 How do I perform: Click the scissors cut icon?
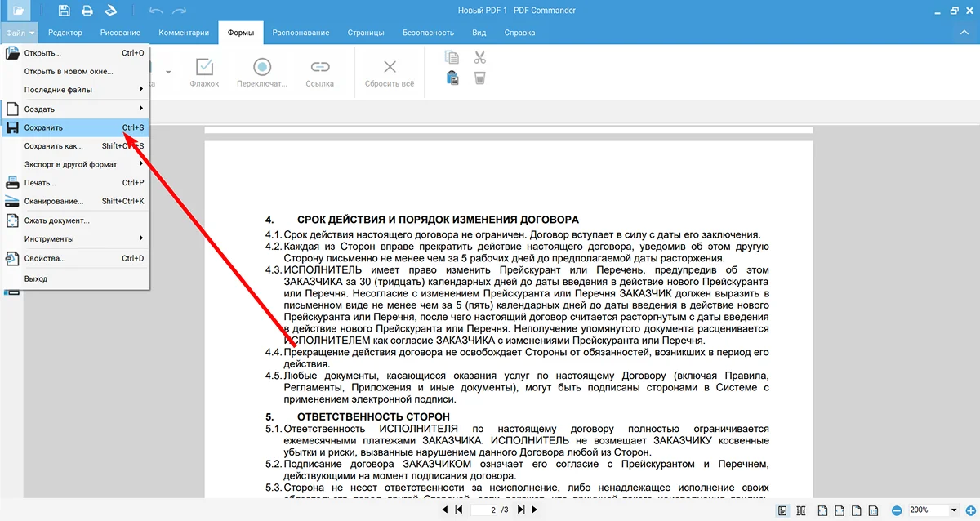(x=479, y=57)
